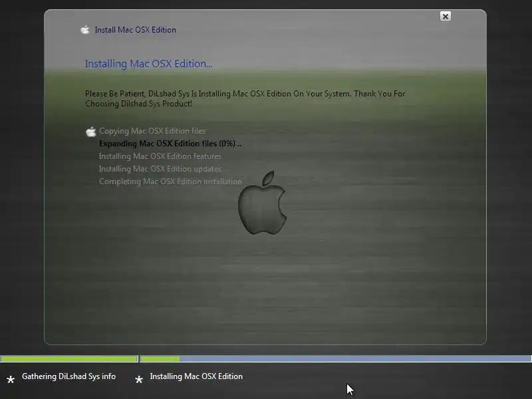Click the Apple icon next to Copying files step
Screen dimensions: 532x399
tap(90, 132)
